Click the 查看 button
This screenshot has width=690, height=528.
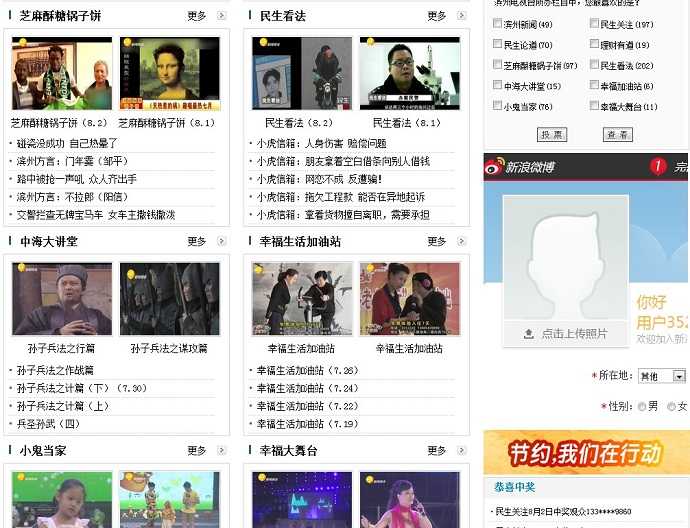617,135
